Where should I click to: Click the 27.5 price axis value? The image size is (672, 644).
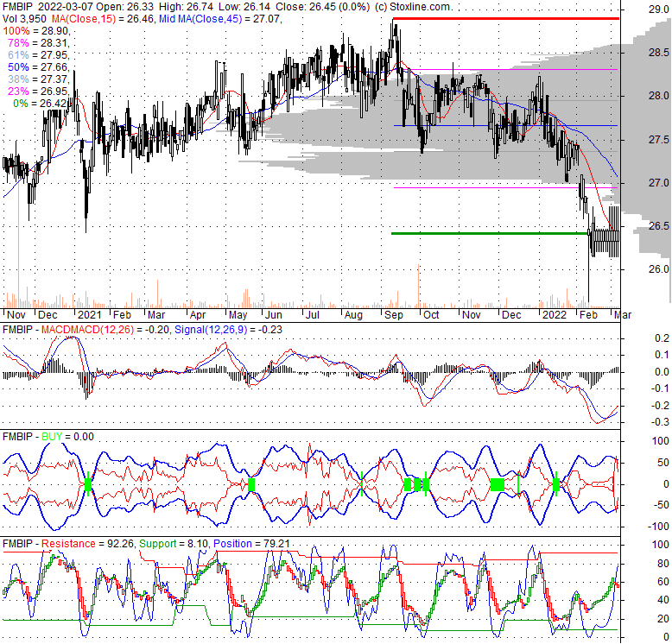[659, 140]
